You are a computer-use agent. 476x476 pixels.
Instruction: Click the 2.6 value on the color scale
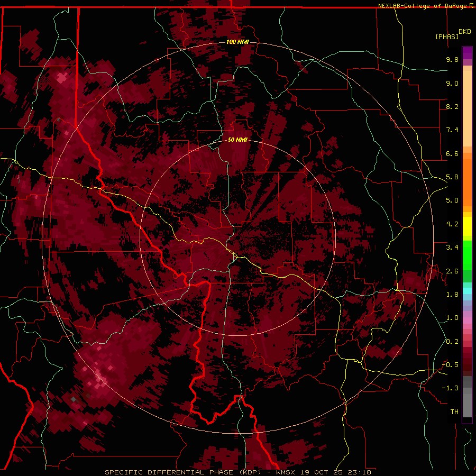452,271
